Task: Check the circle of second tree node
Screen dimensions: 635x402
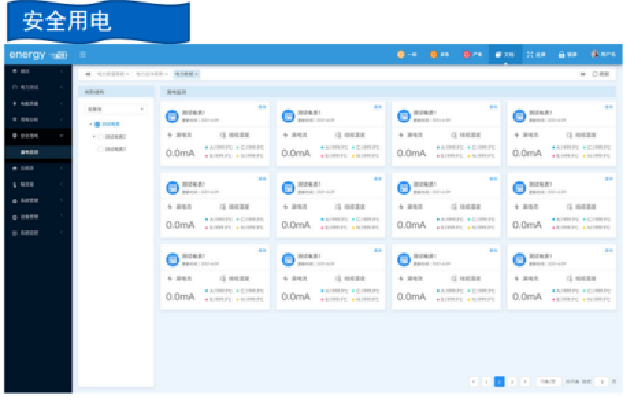Action: [100, 137]
